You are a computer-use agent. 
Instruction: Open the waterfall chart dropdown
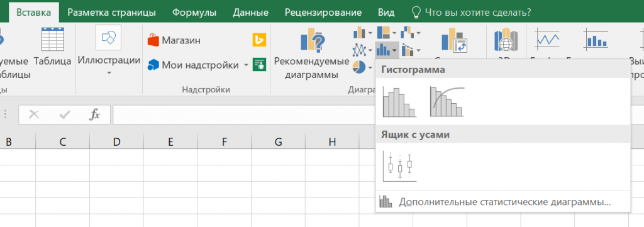click(x=410, y=32)
